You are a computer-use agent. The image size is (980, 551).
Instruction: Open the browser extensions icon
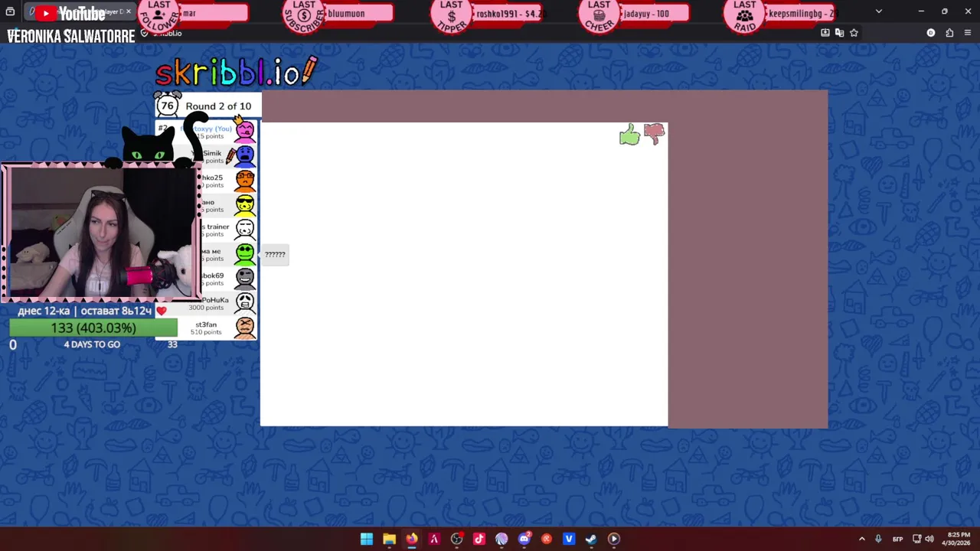949,33
